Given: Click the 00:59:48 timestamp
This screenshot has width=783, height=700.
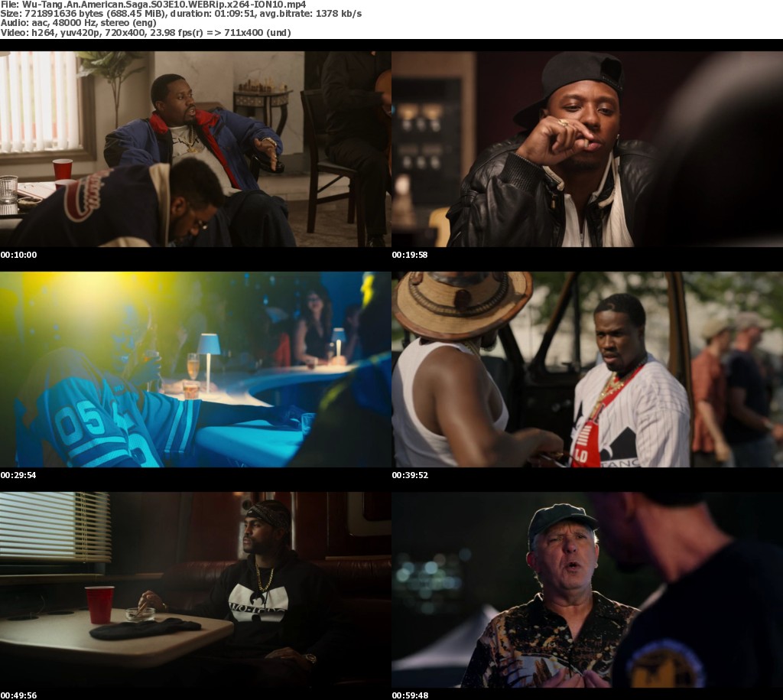Looking at the screenshot, I should click(410, 695).
